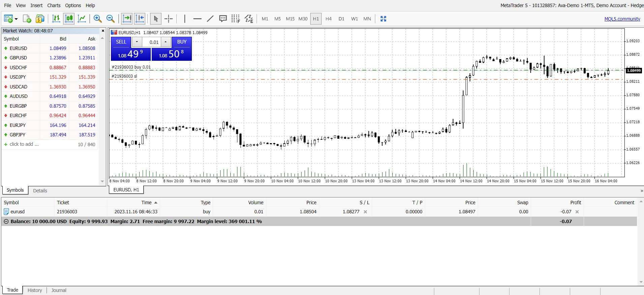This screenshot has width=644, height=295.
Task: Set timeframe to M1
Action: point(265,19)
